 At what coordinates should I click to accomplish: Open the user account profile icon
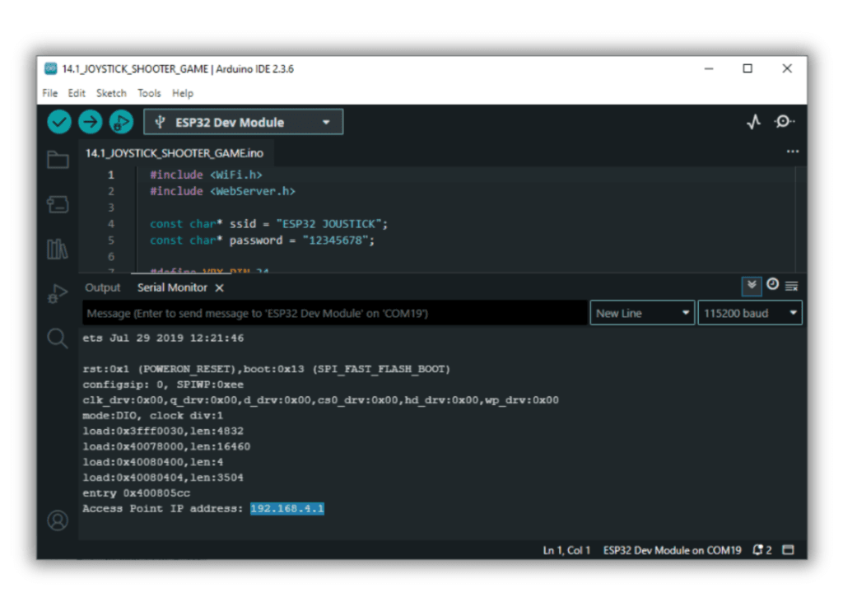point(58,520)
